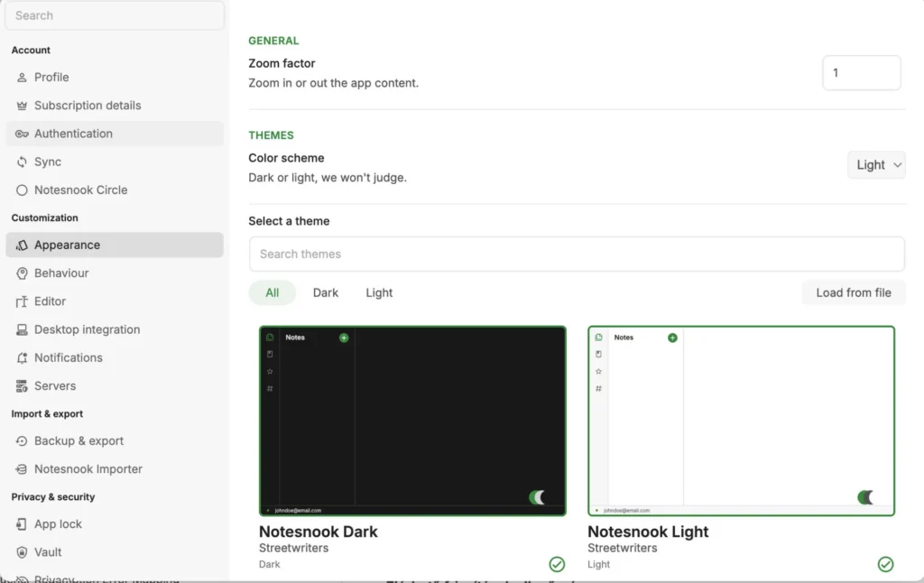Open Notesnook Importer settings
This screenshot has height=583, width=924.
[115, 469]
